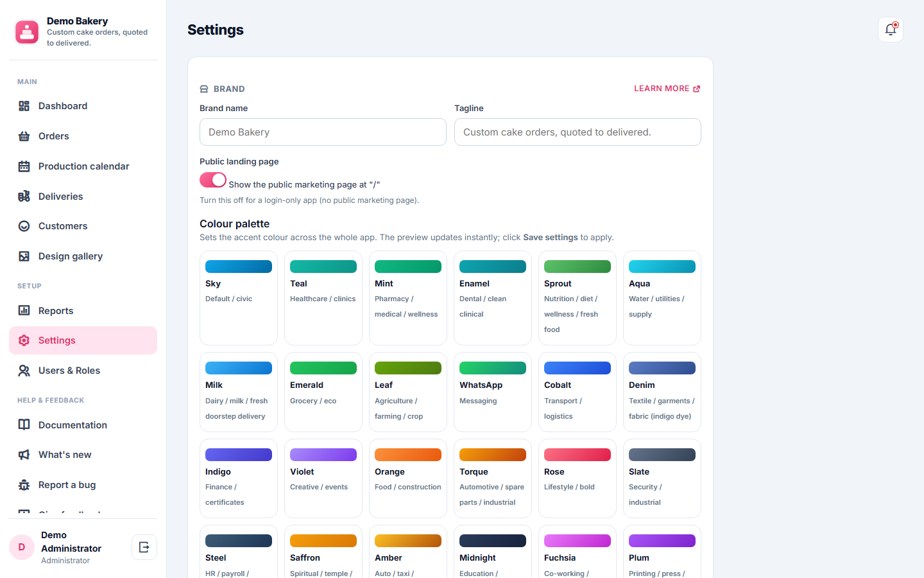Pick the Sprout colour palette
The width and height of the screenshot is (924, 578).
(x=577, y=298)
